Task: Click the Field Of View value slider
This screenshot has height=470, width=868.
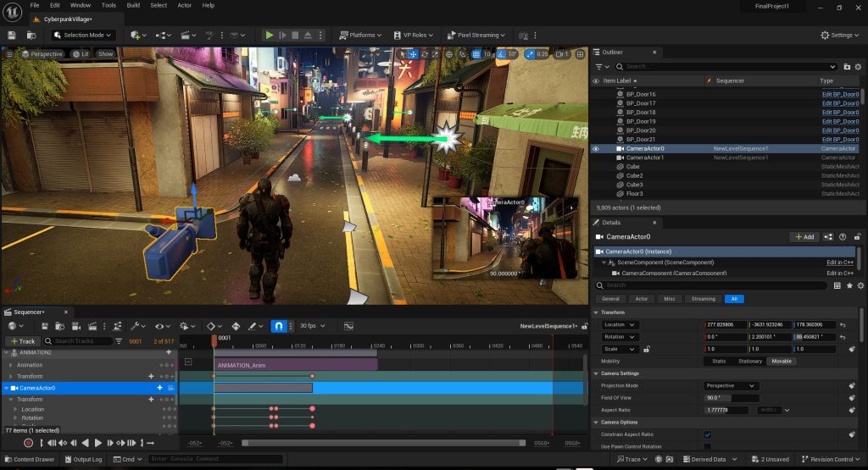Action: (732, 398)
